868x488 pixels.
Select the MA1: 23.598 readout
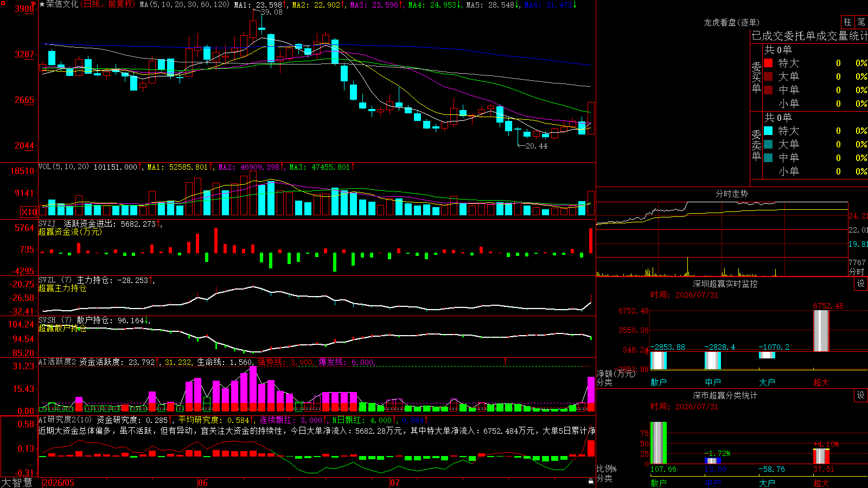(x=260, y=5)
